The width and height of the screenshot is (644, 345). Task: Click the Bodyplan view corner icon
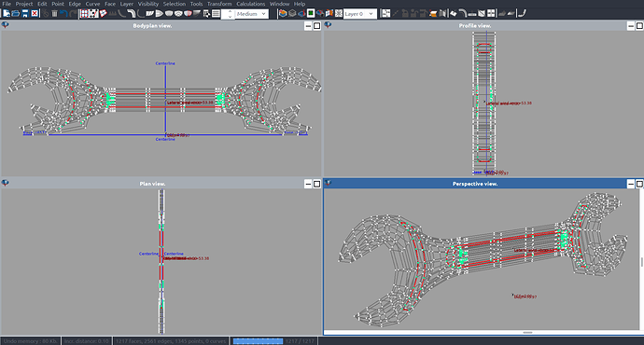tap(5, 25)
